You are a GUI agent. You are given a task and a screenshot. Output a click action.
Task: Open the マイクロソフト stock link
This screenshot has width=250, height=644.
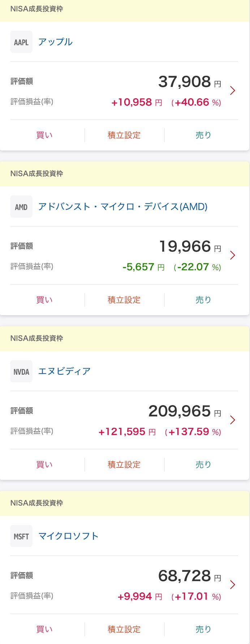(68, 536)
